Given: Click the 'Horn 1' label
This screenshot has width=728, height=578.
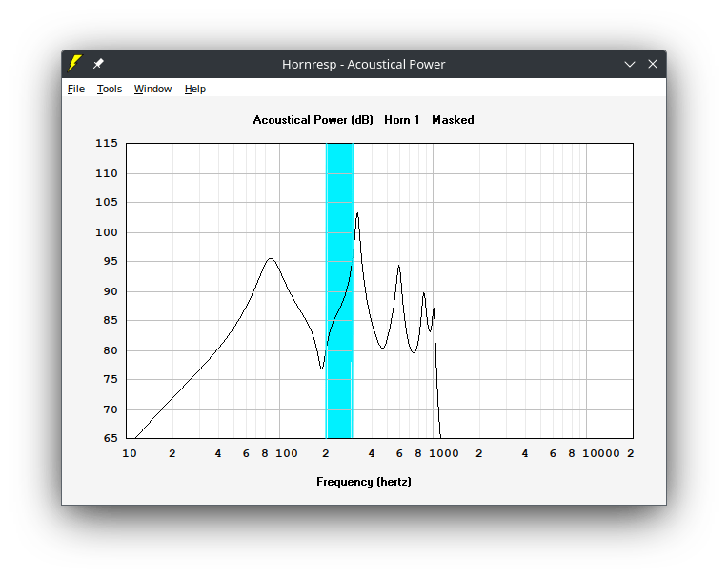Looking at the screenshot, I should [401, 120].
